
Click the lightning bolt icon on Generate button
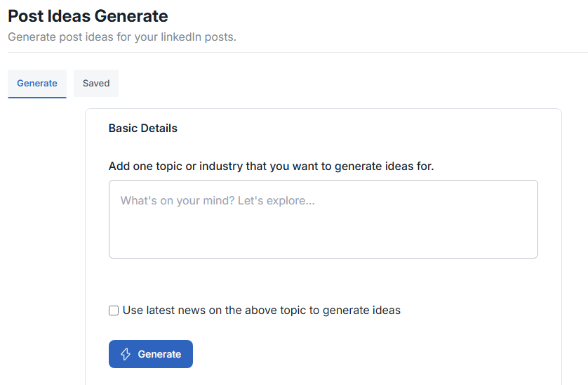pyautogui.click(x=126, y=354)
